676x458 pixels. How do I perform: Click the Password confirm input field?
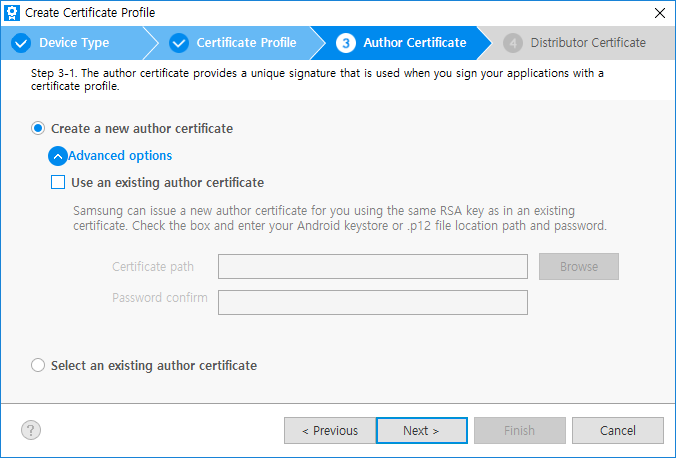(372, 302)
